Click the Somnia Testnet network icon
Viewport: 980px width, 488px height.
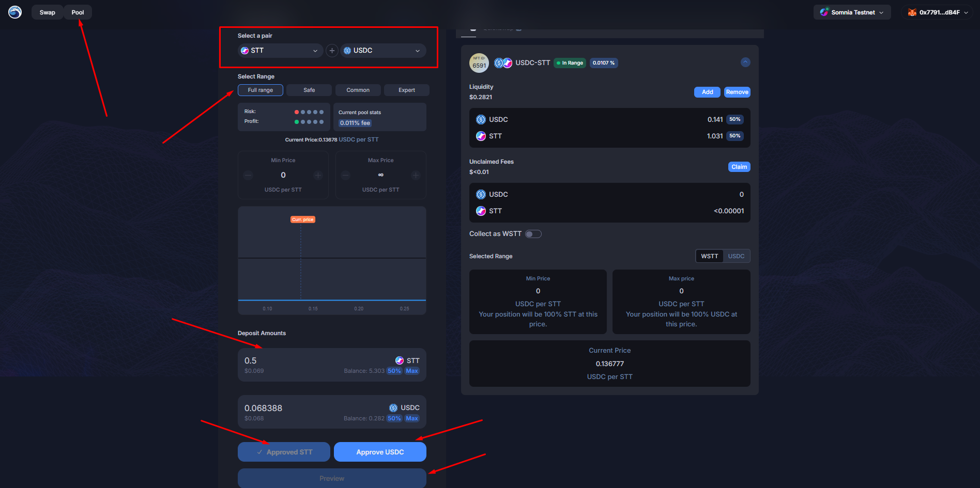[x=824, y=12]
